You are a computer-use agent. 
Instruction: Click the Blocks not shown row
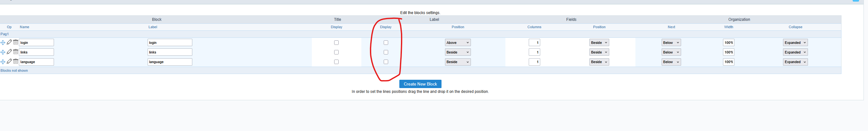point(420,70)
